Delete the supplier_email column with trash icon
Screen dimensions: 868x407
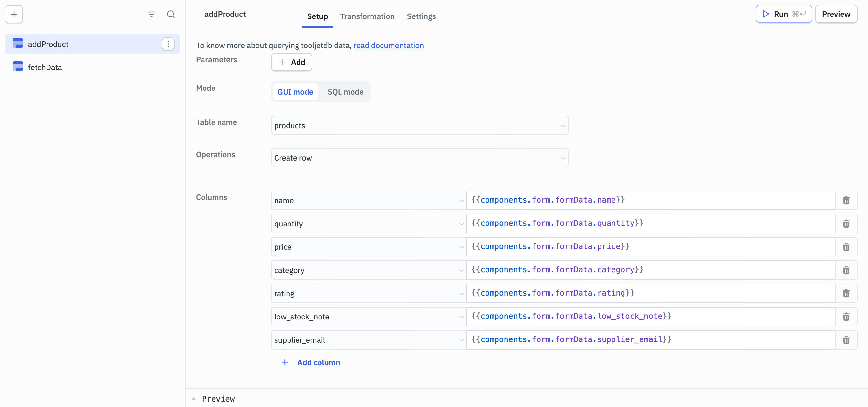(x=846, y=340)
